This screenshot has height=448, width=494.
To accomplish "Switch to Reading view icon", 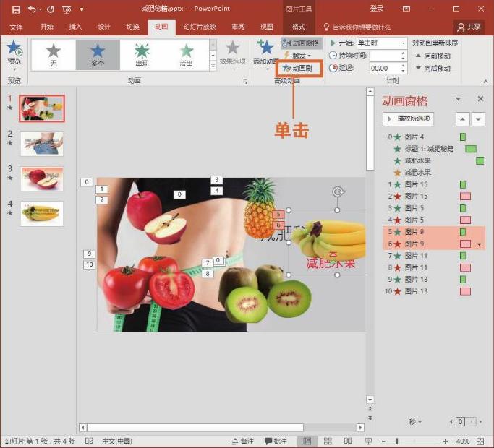I will [348, 441].
